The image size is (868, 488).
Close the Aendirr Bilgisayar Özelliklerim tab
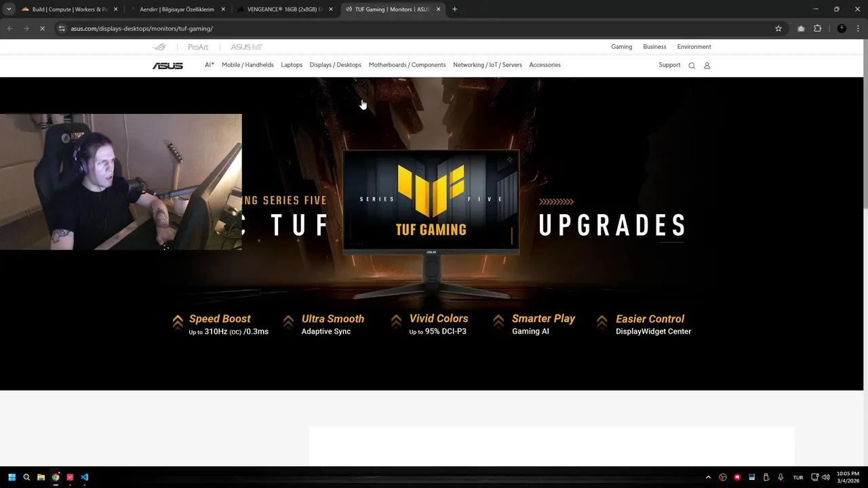coord(223,9)
